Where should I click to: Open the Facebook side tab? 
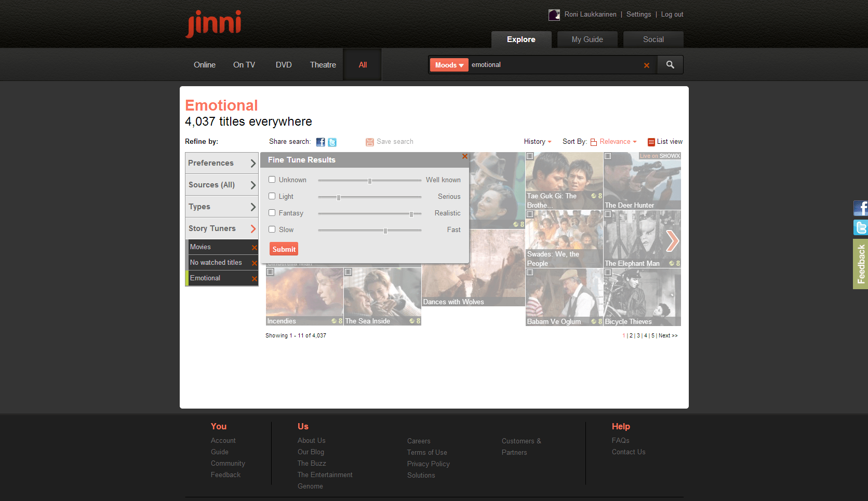861,208
